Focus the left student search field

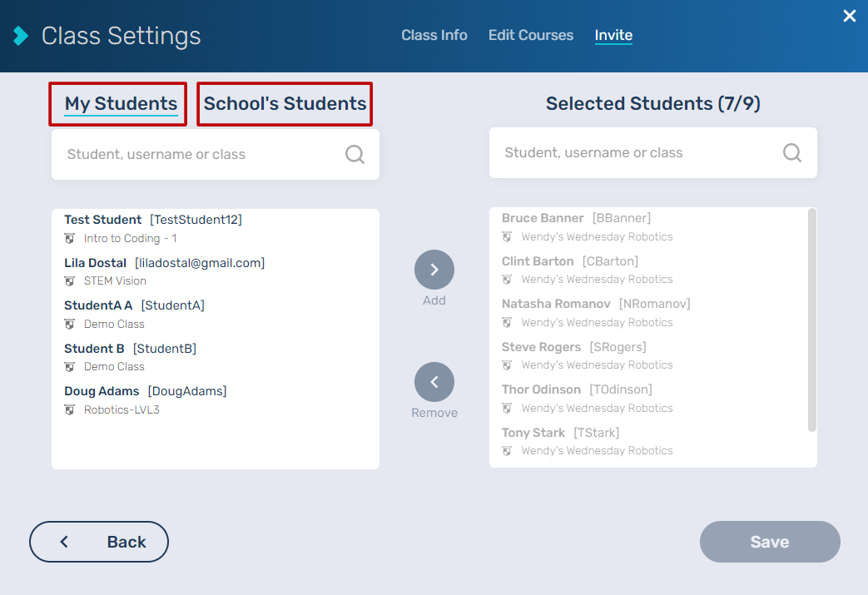[x=200, y=155]
